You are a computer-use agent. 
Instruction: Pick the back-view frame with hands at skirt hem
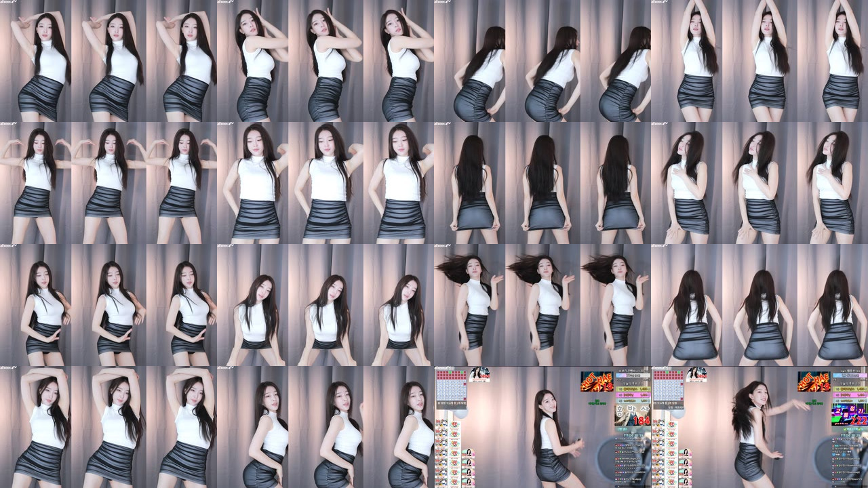click(x=542, y=183)
